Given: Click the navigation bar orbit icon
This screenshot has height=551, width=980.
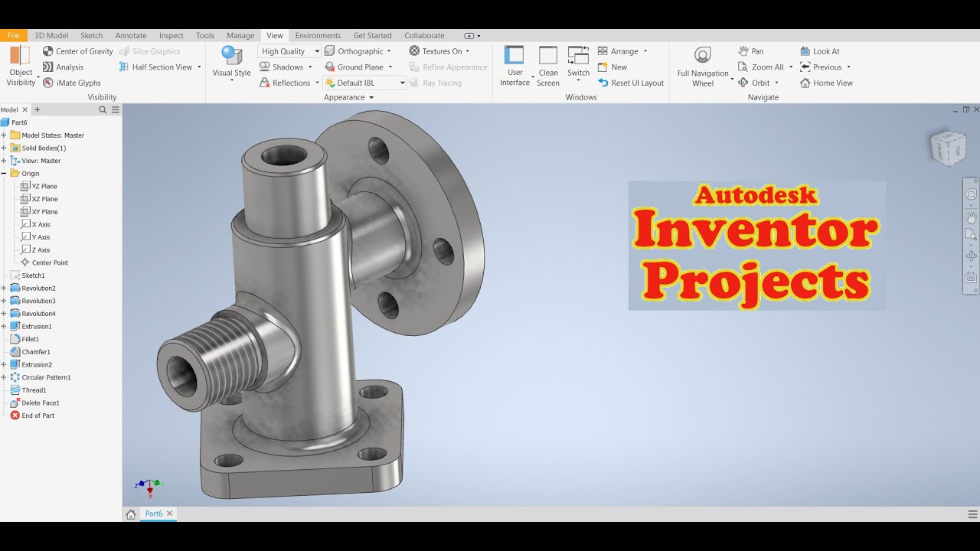Looking at the screenshot, I should pyautogui.click(x=971, y=256).
